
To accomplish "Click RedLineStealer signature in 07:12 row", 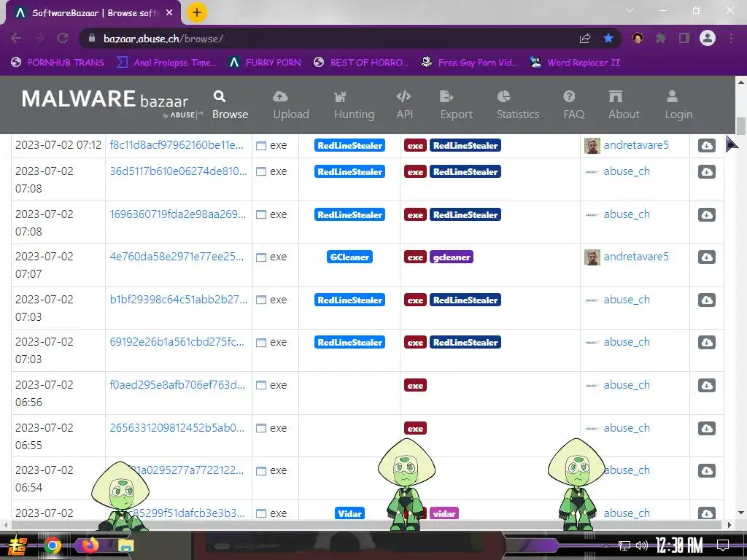I will coord(349,146).
